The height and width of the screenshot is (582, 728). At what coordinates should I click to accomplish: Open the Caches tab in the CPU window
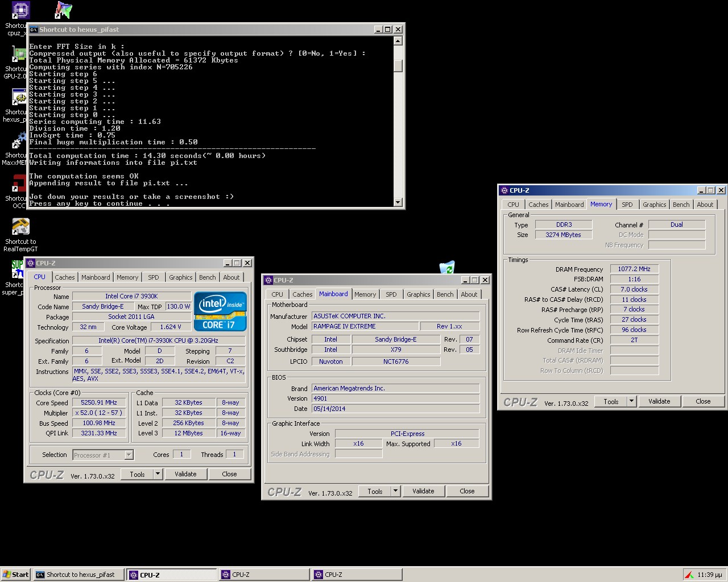65,277
